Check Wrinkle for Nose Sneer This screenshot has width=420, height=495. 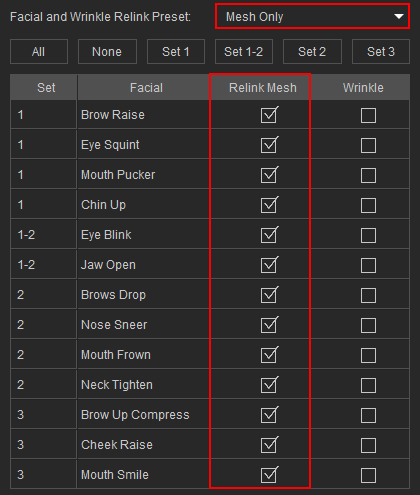pos(368,325)
